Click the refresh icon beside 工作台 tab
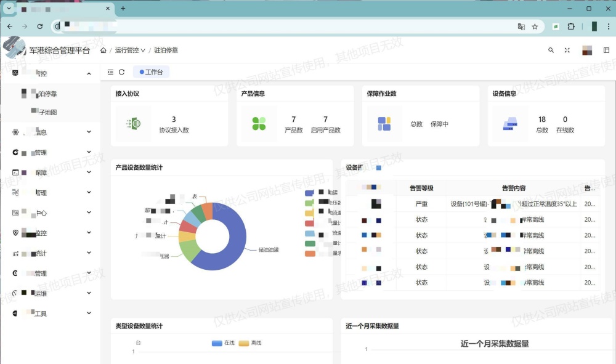Viewport: 616px width, 364px height. [122, 72]
